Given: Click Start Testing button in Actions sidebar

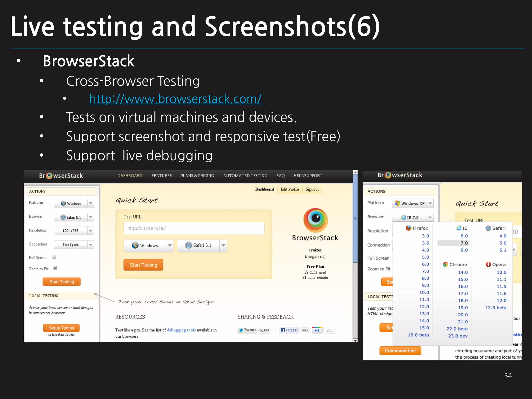Looking at the screenshot, I should click(62, 282).
